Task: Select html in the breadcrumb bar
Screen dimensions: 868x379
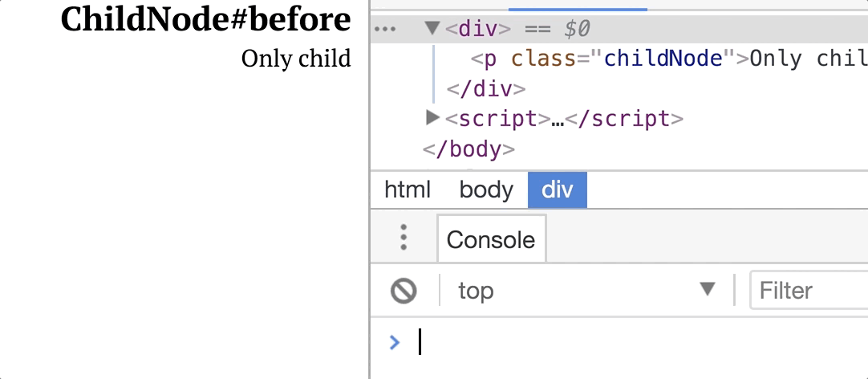Action: [408, 190]
